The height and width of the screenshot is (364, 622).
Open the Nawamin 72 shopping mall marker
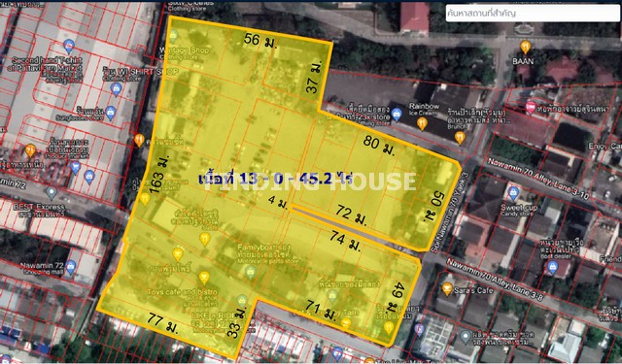pos(71,267)
